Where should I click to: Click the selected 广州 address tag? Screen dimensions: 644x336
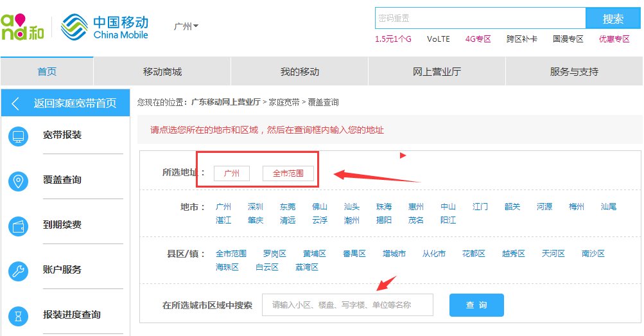[232, 173]
